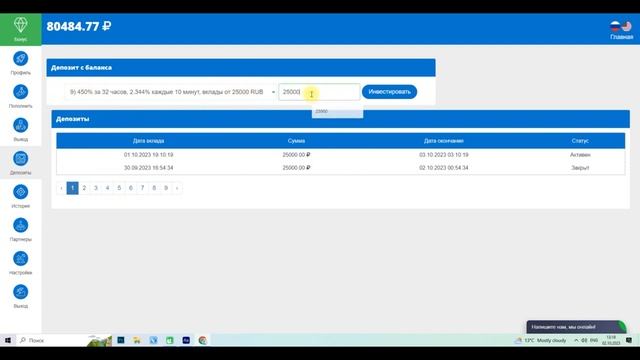Open Photoshop from the taskbar
Screen dimensions: 640x360
(x=121, y=340)
